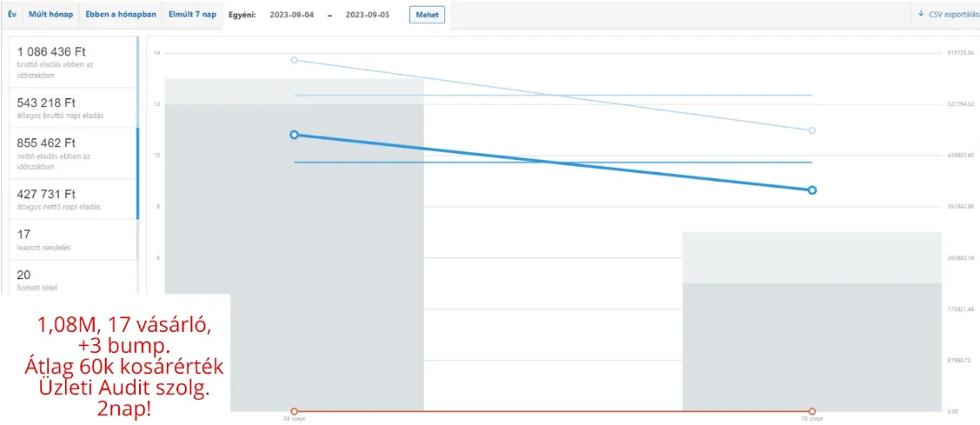
Task: Select the Ebben a hónapban tab
Action: pyautogui.click(x=121, y=15)
